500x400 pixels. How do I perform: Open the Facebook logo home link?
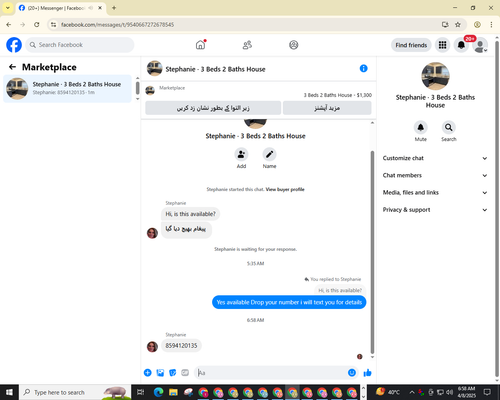tap(14, 45)
